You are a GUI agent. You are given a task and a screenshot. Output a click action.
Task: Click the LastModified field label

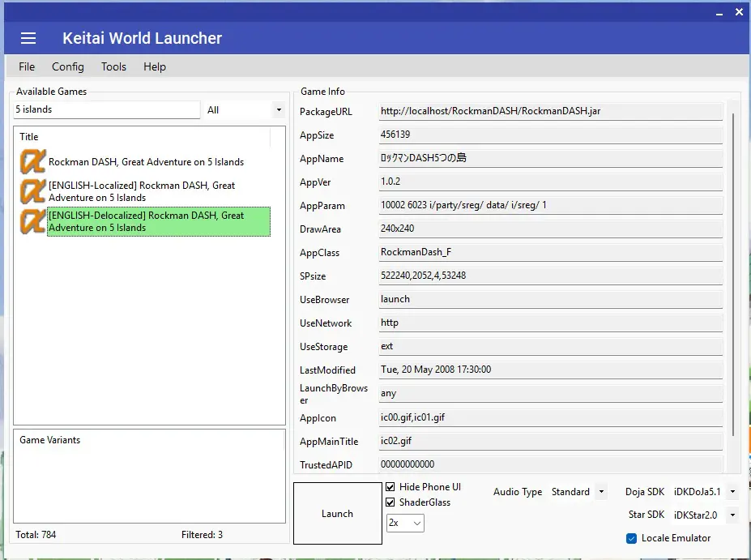coord(327,370)
